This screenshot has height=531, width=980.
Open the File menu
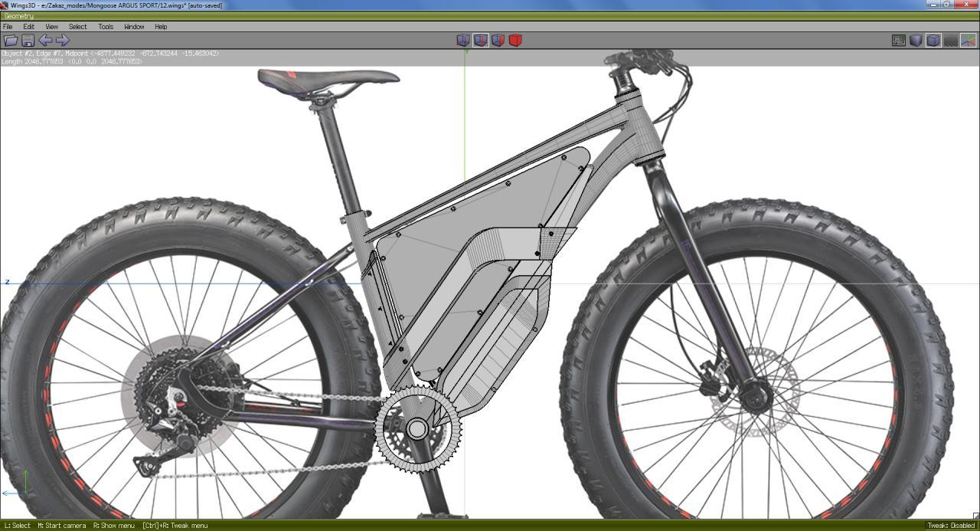coord(8,27)
